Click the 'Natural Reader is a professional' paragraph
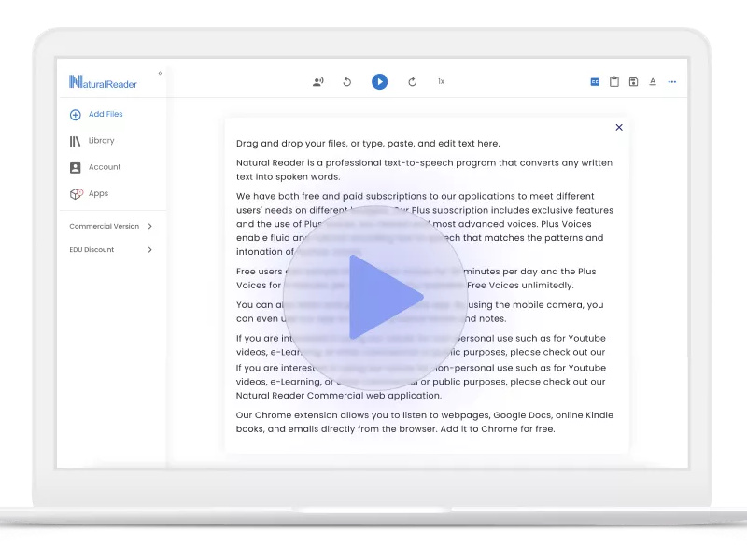 pyautogui.click(x=425, y=170)
